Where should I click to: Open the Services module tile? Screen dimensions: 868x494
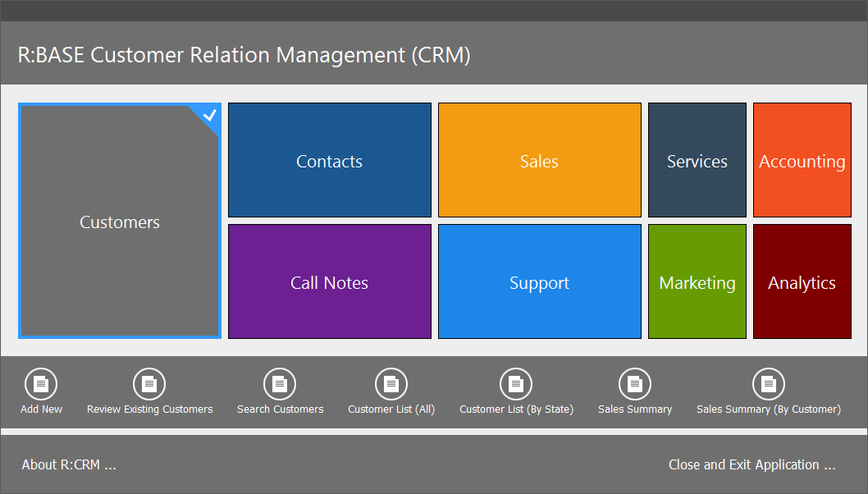697,161
